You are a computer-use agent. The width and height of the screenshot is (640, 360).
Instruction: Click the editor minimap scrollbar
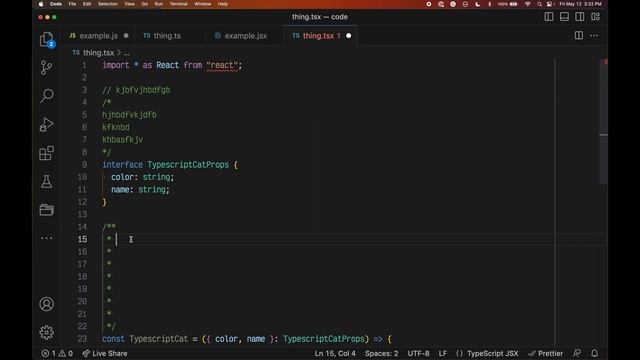pos(603,121)
